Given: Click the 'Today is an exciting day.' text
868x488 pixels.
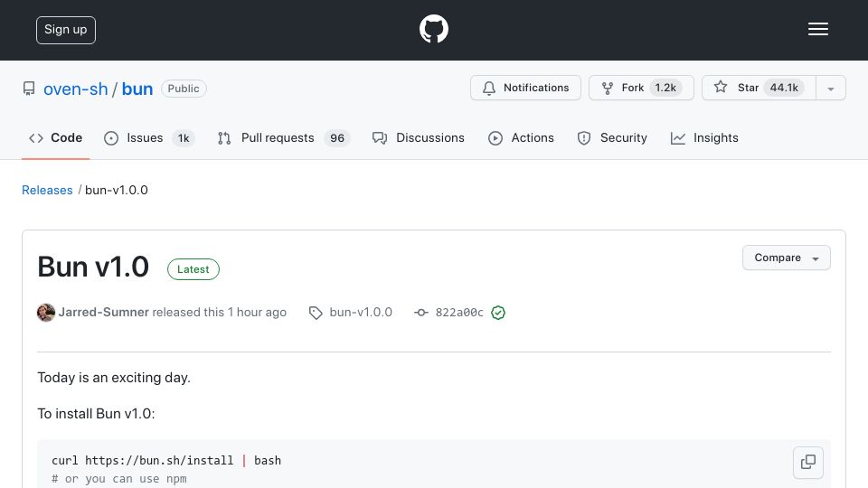Looking at the screenshot, I should (x=114, y=378).
